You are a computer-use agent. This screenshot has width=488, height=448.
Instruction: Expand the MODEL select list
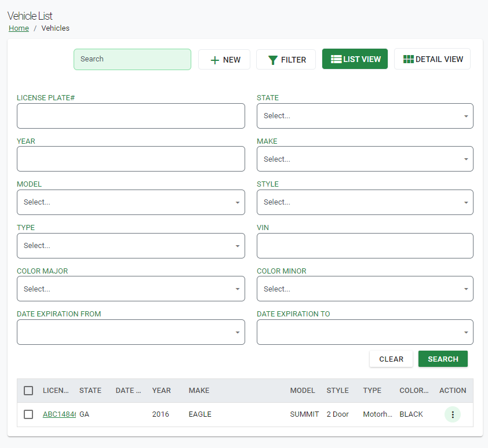click(131, 202)
